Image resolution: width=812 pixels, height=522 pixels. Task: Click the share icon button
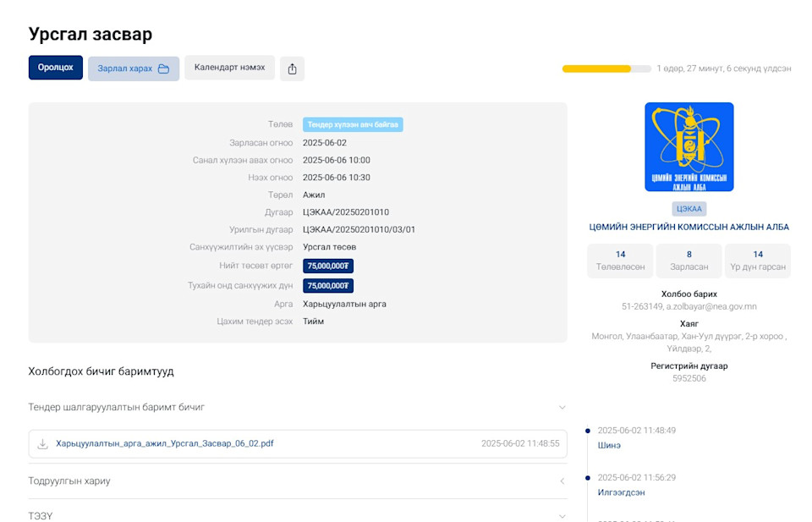[x=292, y=69]
